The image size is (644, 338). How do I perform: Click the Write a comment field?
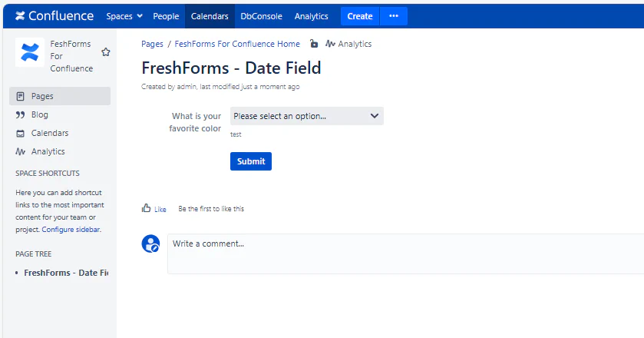(x=405, y=253)
